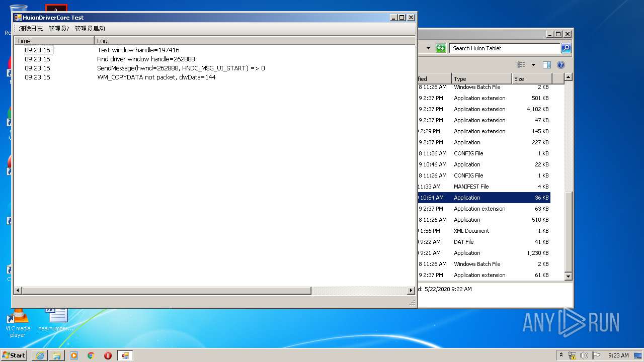Select the XML Document row
The width and height of the screenshot is (644, 362).
pyautogui.click(x=484, y=231)
